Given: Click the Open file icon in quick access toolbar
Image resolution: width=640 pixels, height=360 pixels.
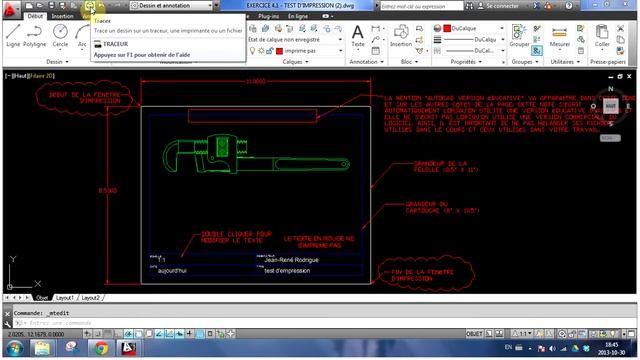Looking at the screenshot, I should click(40, 6).
